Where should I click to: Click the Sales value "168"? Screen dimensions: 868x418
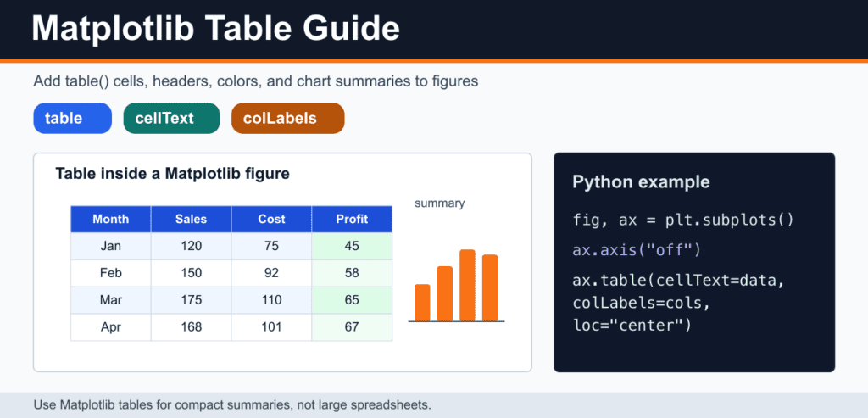pos(191,327)
